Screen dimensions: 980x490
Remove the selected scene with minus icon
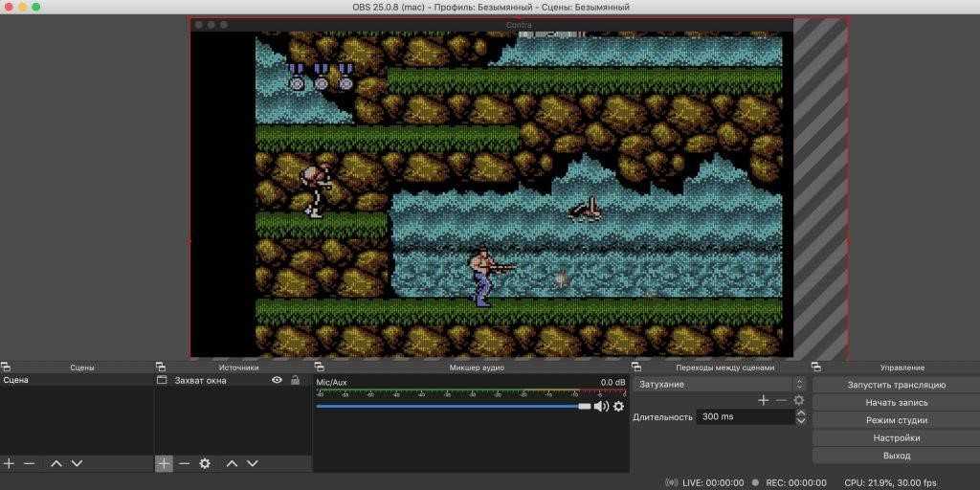[x=29, y=463]
